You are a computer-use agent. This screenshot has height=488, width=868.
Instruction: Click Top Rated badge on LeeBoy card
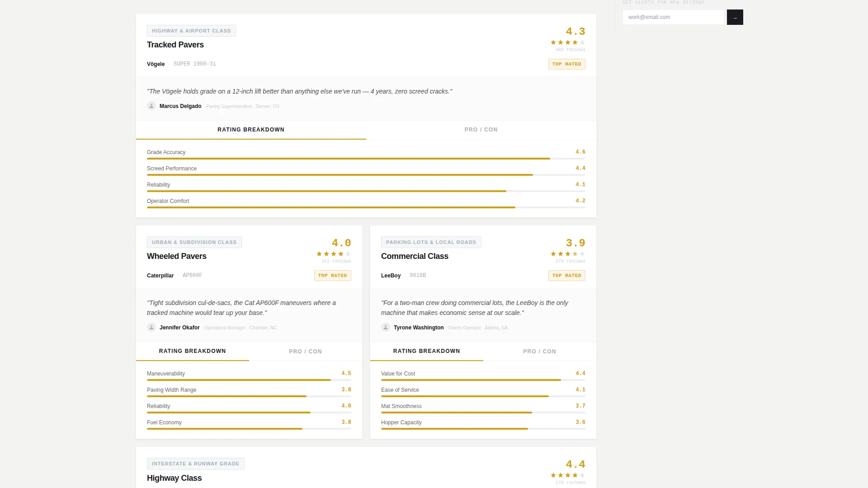(567, 276)
